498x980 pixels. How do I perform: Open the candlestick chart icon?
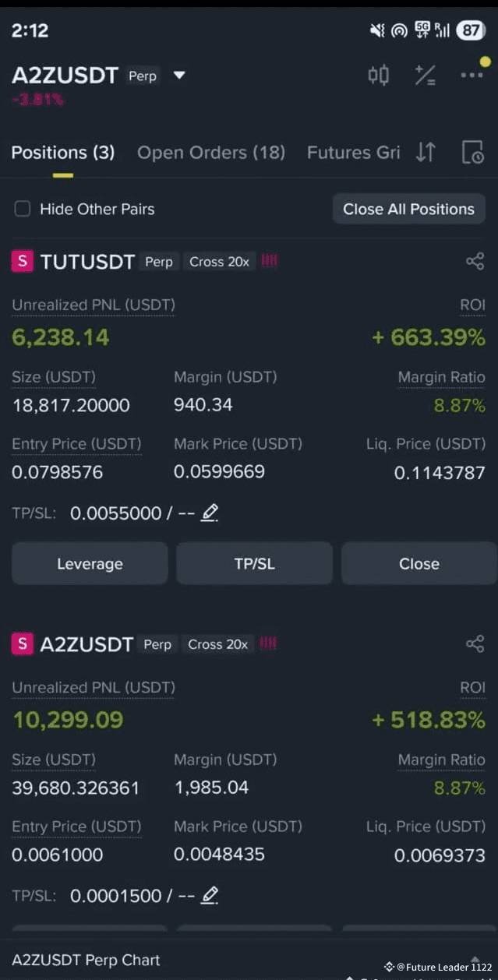(379, 75)
